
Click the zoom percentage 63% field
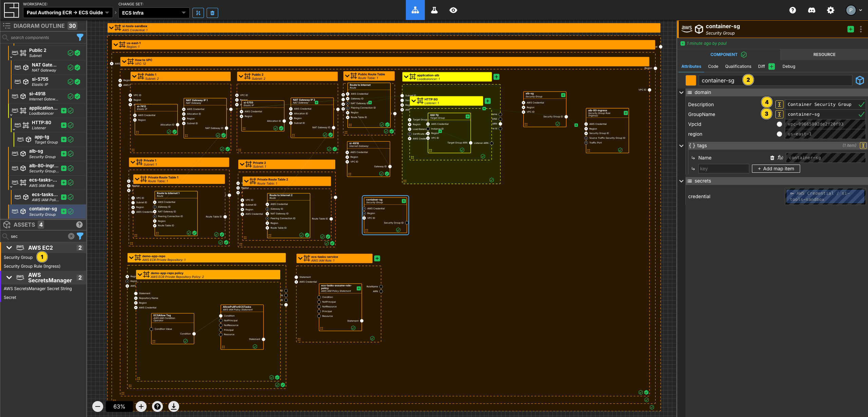pyautogui.click(x=119, y=406)
